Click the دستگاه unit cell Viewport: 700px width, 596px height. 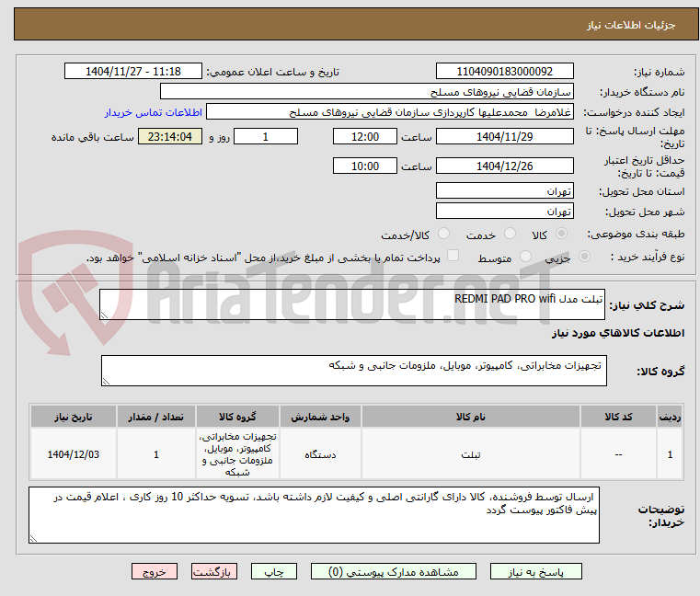point(320,454)
